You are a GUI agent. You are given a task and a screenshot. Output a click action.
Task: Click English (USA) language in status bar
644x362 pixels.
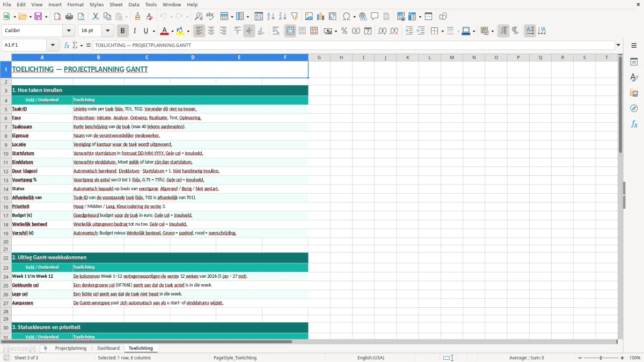pos(371,358)
